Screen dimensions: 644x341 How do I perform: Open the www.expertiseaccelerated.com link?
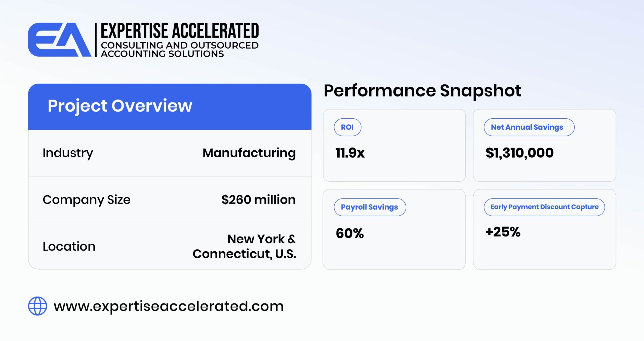pyautogui.click(x=169, y=306)
